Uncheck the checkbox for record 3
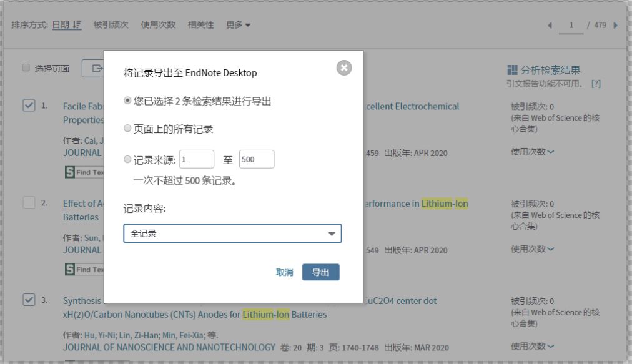 tap(29, 300)
